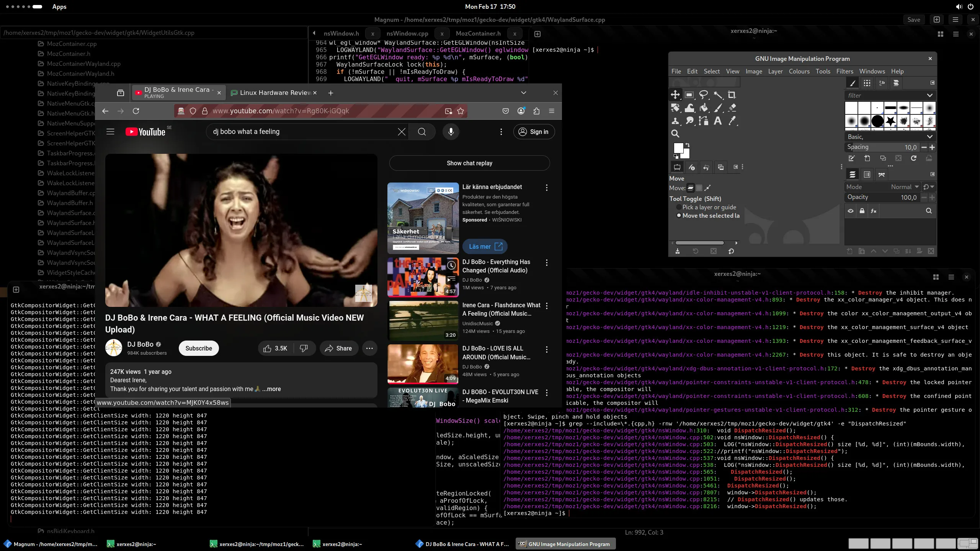Viewport: 980px width, 551px height.
Task: Refresh brushes in GIMP brushes panel
Action: click(x=914, y=158)
